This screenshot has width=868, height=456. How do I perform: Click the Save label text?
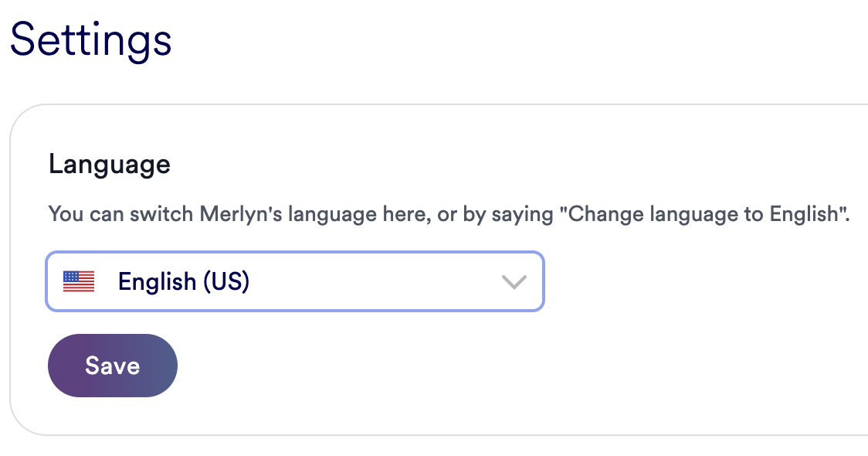pos(113,366)
